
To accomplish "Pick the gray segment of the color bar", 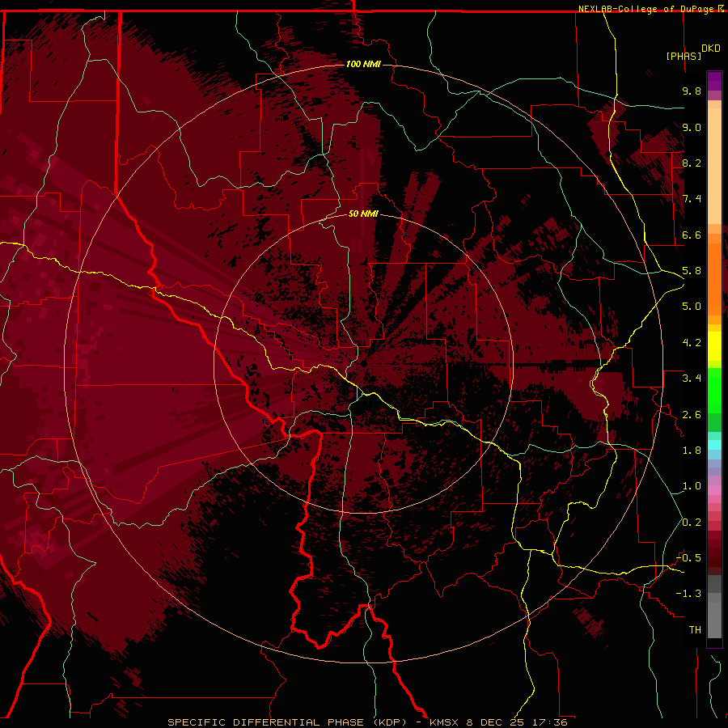I will point(714,607).
